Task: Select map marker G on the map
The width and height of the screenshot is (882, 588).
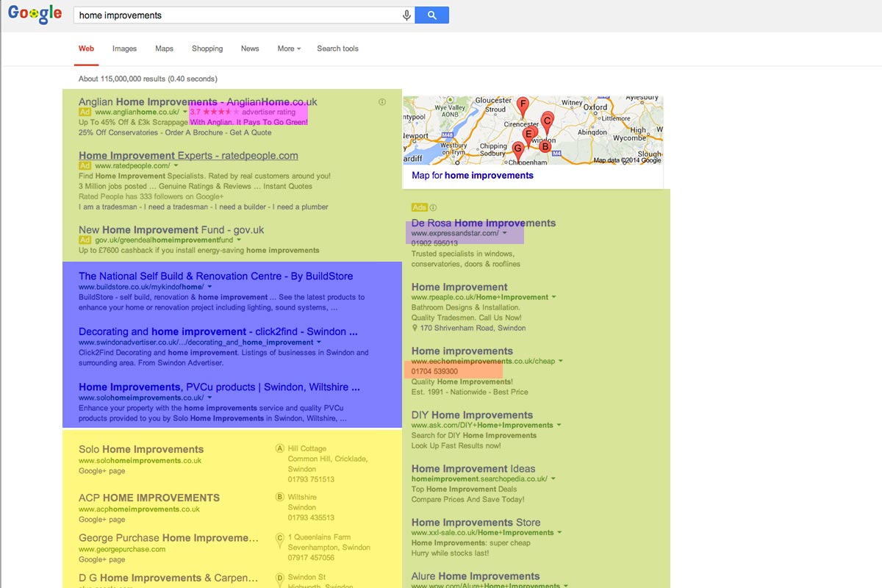Action: pos(518,149)
